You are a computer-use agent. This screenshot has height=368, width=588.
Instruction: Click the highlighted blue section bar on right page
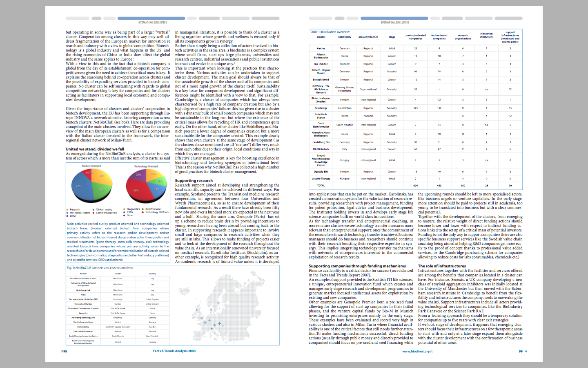pyautogui.click(x=394, y=18)
